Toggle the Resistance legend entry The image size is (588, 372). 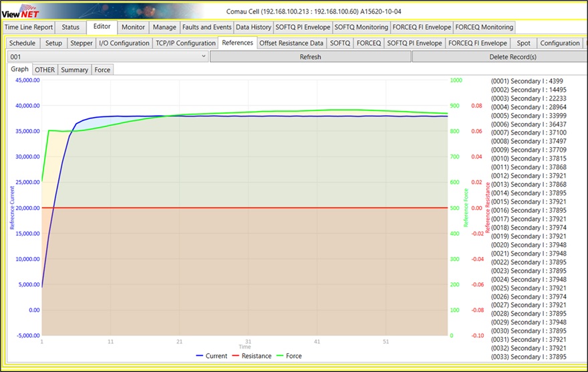(x=251, y=356)
